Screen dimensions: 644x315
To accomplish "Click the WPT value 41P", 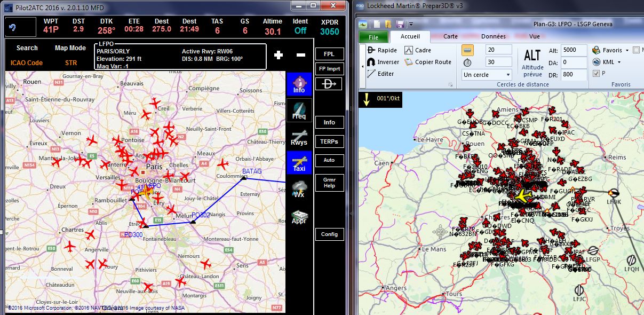I will click(x=51, y=30).
